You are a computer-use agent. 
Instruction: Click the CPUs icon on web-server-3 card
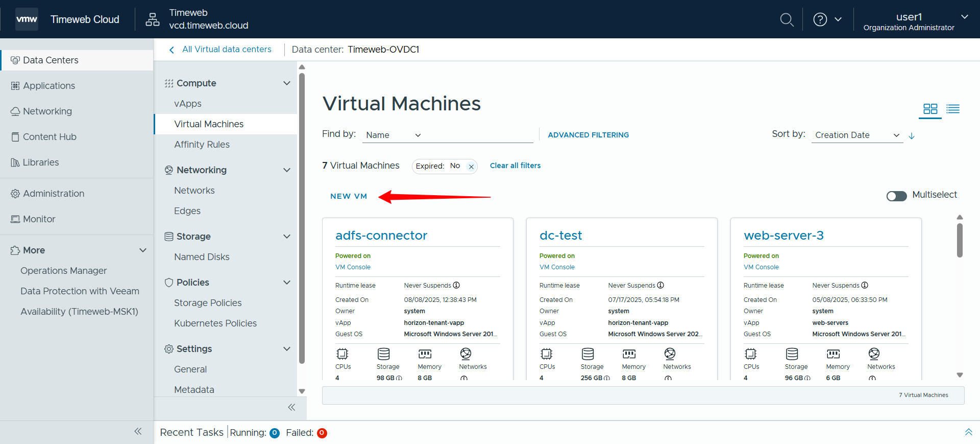pyautogui.click(x=751, y=354)
